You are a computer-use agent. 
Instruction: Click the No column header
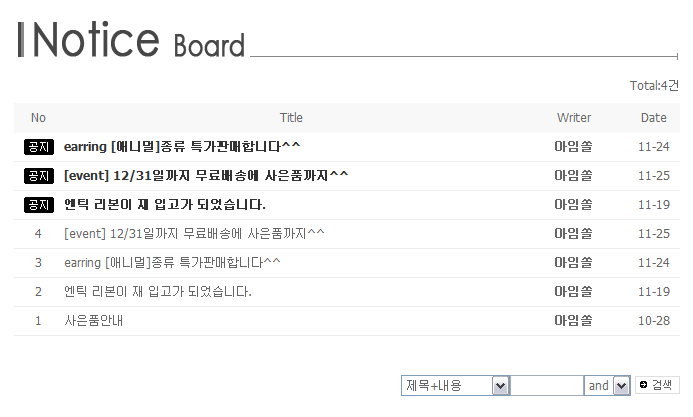click(38, 118)
